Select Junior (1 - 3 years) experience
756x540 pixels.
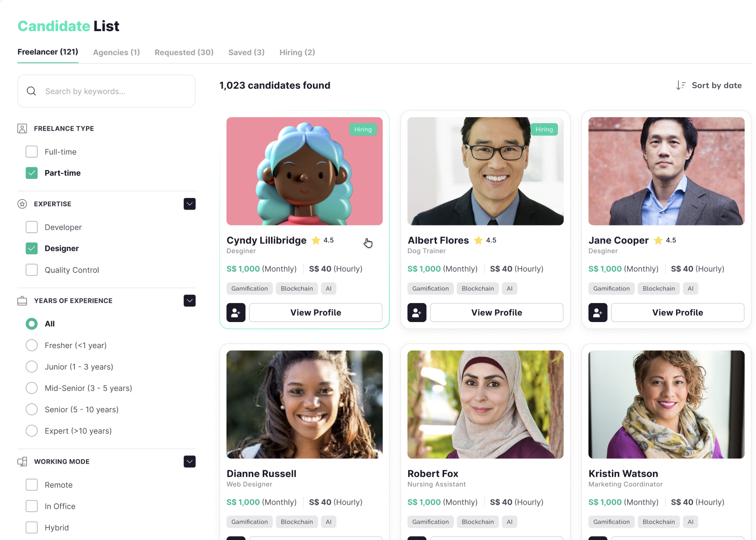click(x=32, y=367)
